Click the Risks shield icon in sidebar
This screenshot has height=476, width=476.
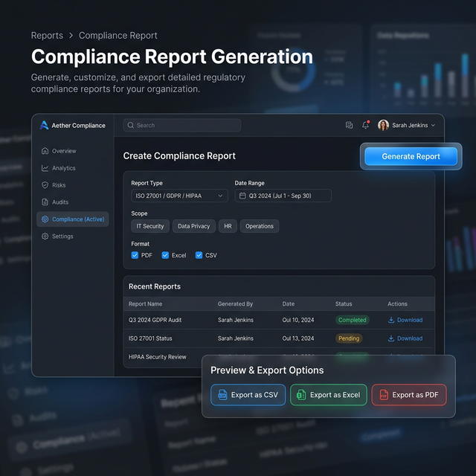coord(45,185)
